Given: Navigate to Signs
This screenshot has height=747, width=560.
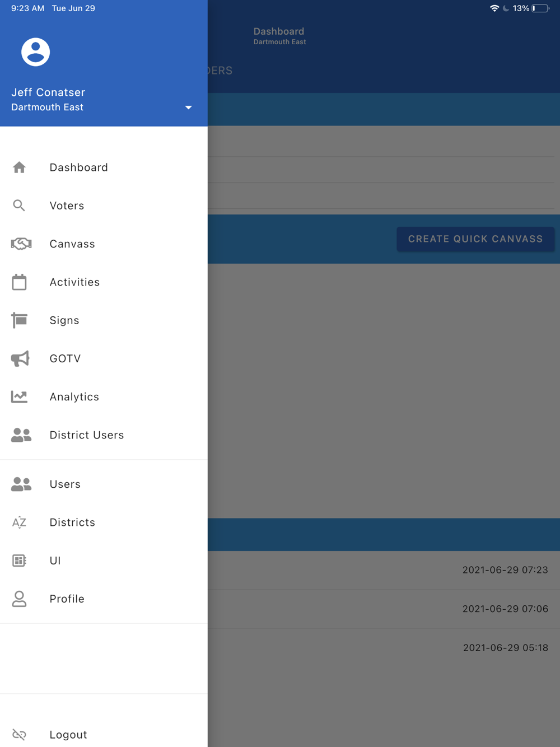Looking at the screenshot, I should point(64,320).
